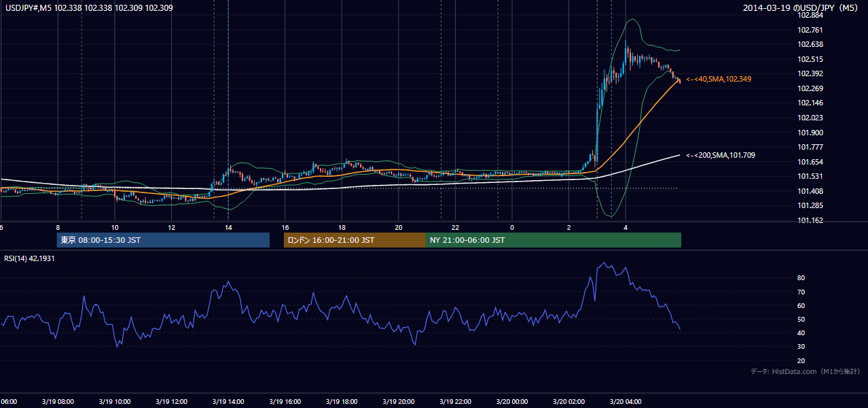868x408 pixels.
Task: Click RSI axis level 20
Action: point(801,360)
